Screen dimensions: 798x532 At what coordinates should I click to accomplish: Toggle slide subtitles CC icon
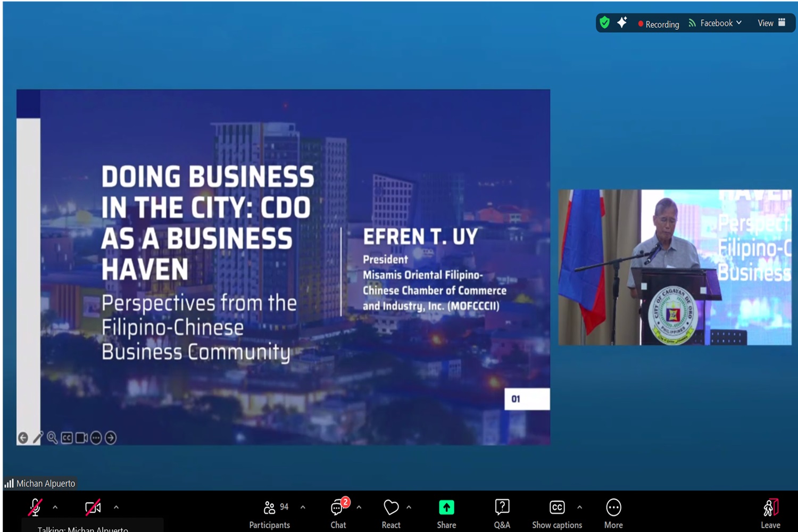(x=66, y=438)
